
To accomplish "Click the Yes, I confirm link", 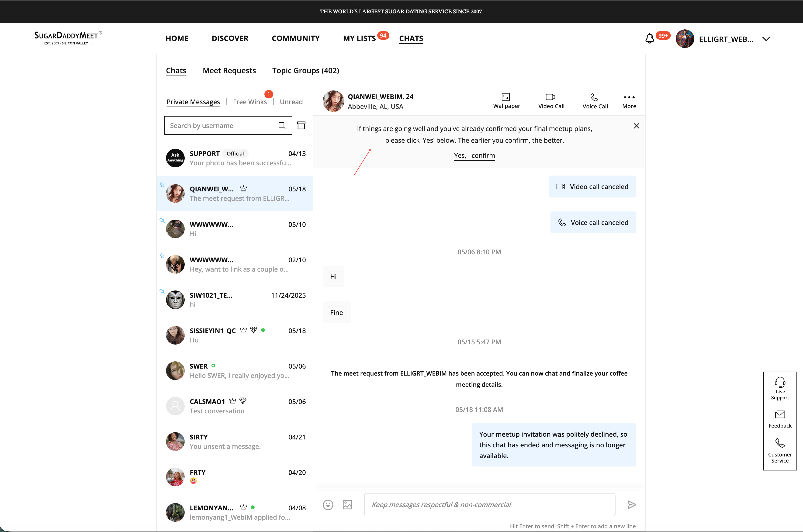I will click(475, 156).
